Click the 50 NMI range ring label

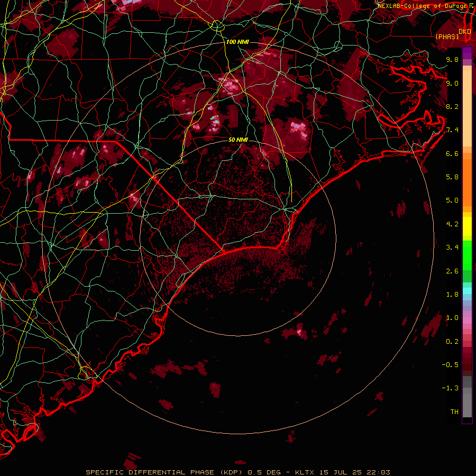click(239, 140)
